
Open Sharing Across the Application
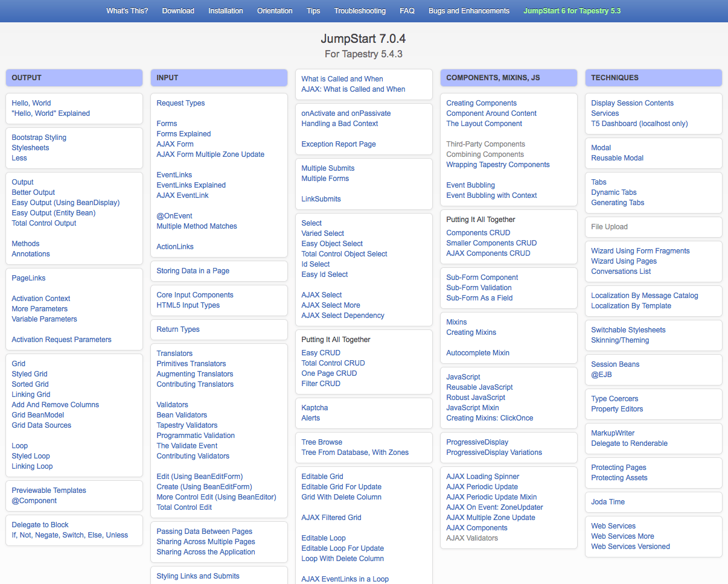(x=206, y=552)
